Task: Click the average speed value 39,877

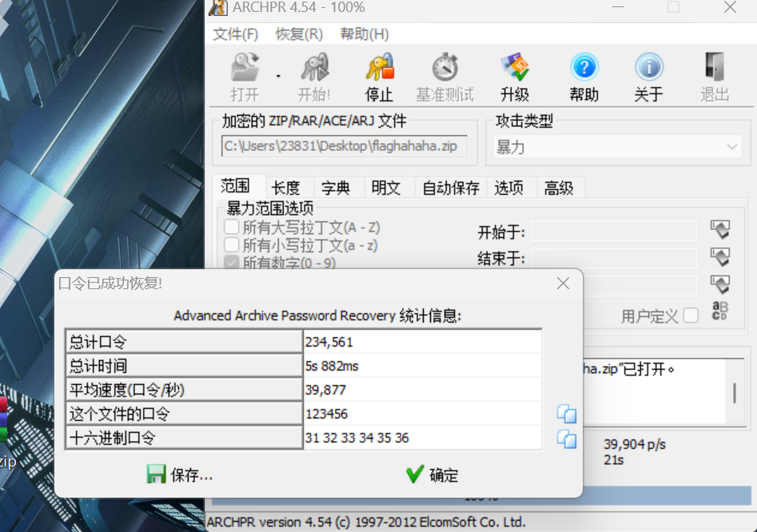Action: click(326, 390)
